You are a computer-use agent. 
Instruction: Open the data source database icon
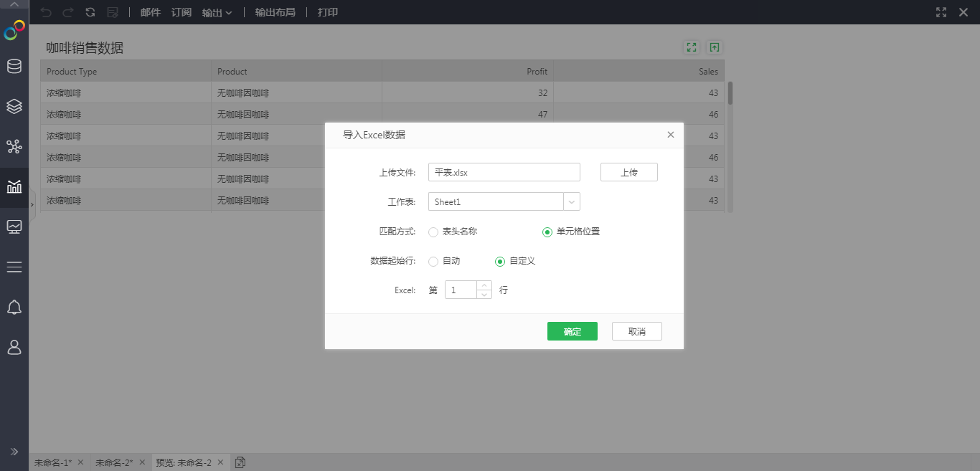pyautogui.click(x=14, y=67)
